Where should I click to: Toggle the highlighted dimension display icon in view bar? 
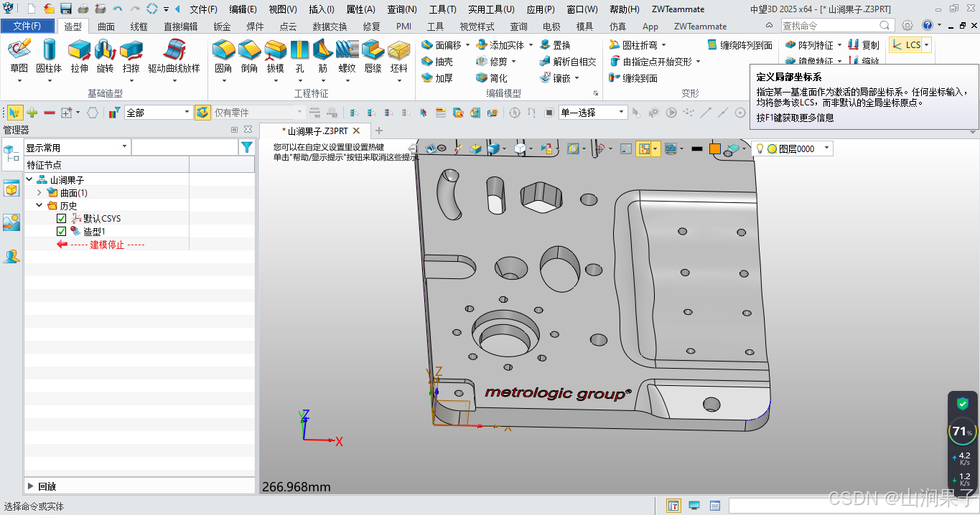pos(645,148)
